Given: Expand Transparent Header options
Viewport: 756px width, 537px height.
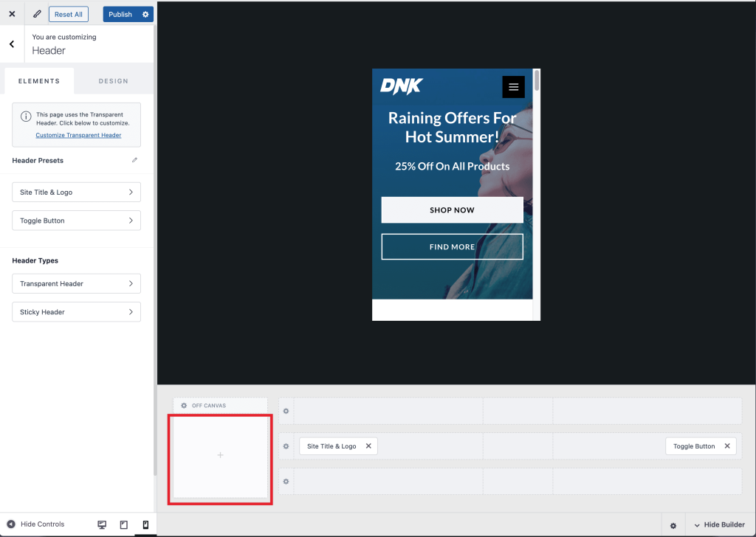Looking at the screenshot, I should tap(76, 284).
